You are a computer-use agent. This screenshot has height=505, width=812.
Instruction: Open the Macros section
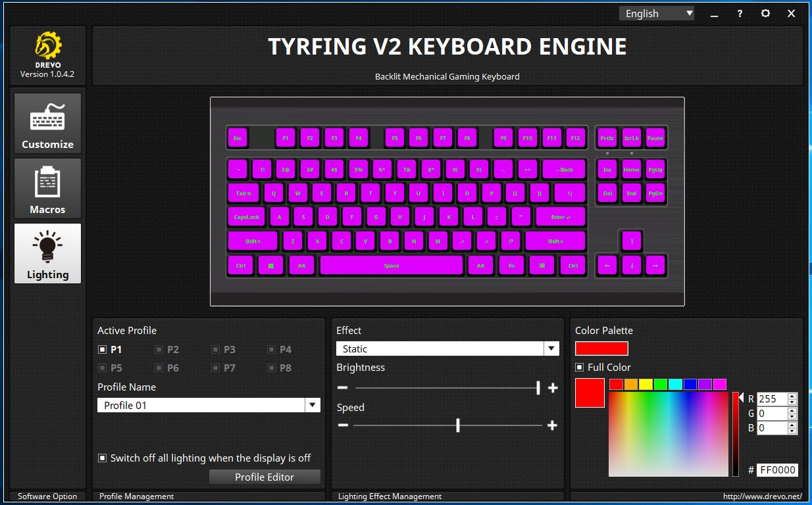pos(47,188)
